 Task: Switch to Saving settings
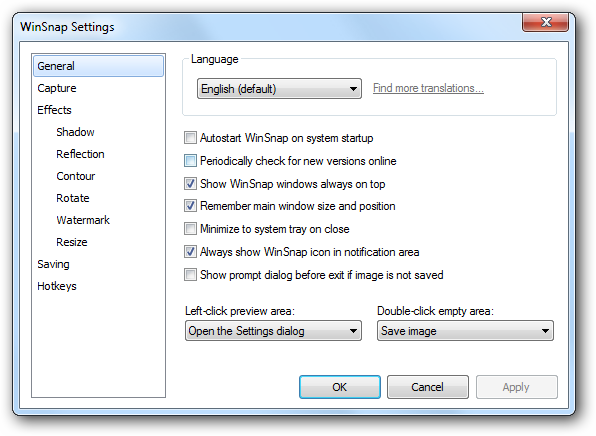pyautogui.click(x=53, y=264)
